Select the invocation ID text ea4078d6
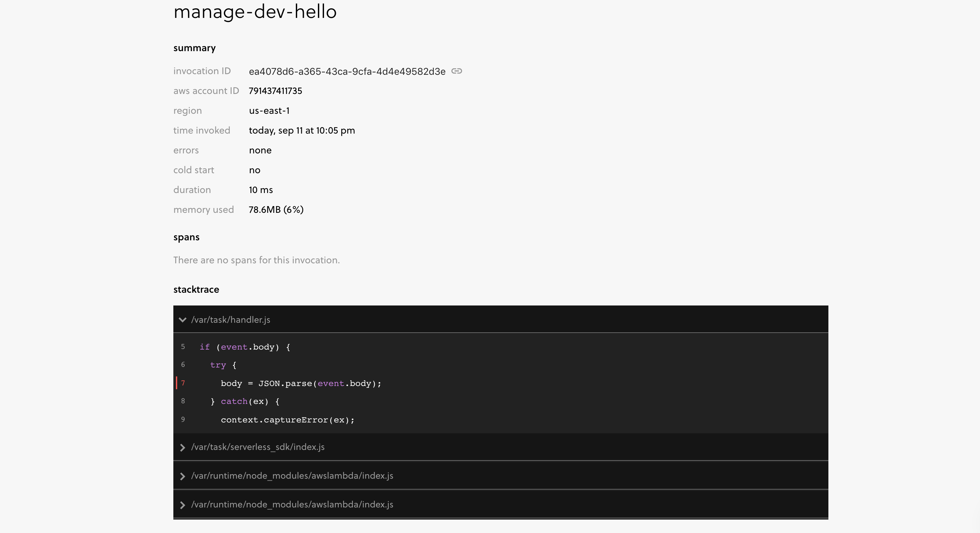980x533 pixels. pyautogui.click(x=347, y=71)
